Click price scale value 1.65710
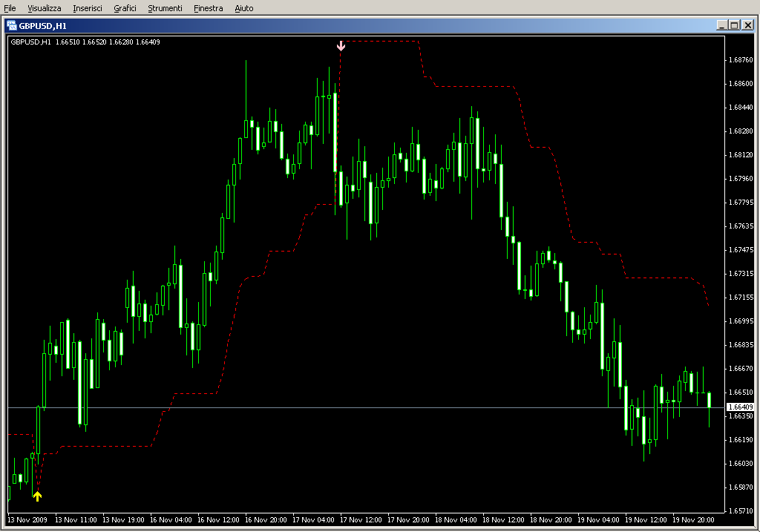760x532 pixels. [x=741, y=510]
